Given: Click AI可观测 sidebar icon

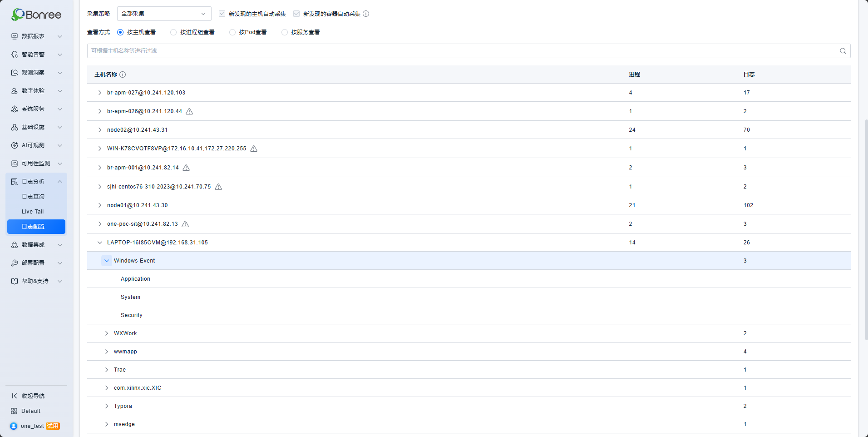Looking at the screenshot, I should click(x=15, y=145).
